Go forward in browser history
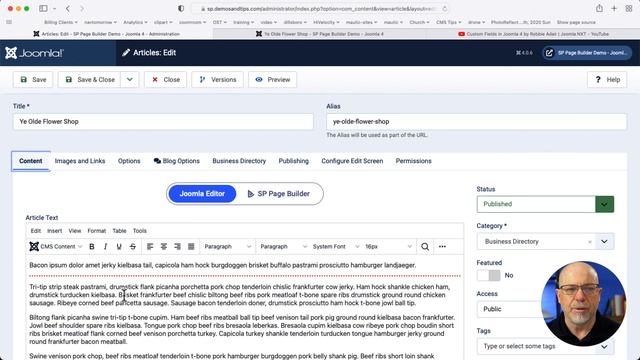 pyautogui.click(x=82, y=9)
